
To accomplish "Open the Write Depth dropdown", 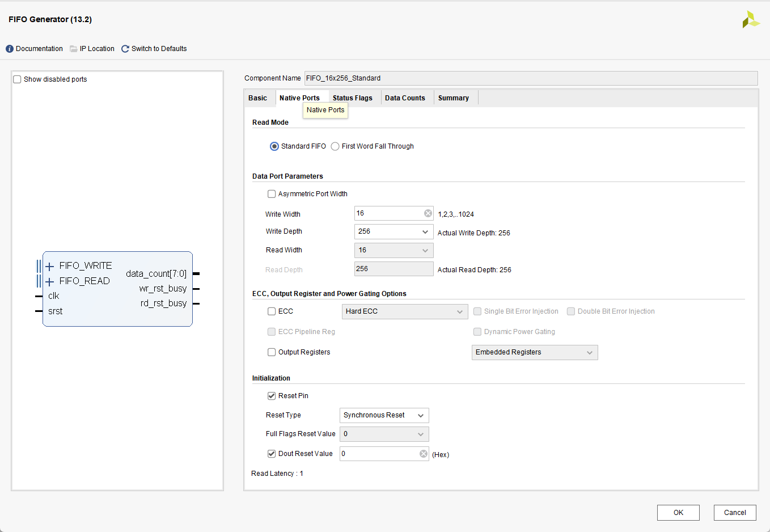I will click(x=394, y=231).
